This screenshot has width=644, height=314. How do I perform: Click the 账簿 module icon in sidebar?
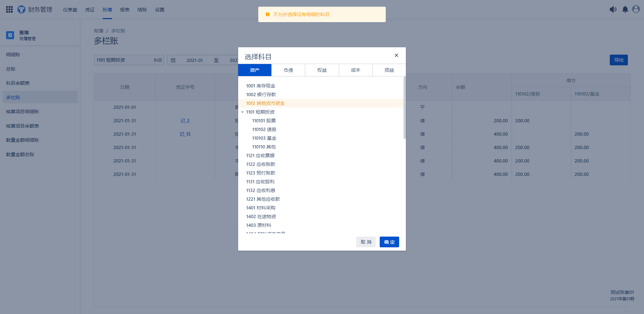10,35
